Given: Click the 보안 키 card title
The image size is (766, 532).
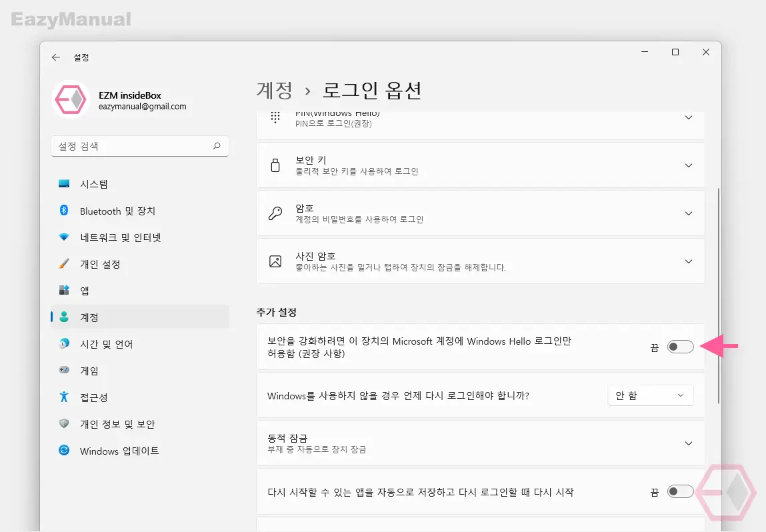Looking at the screenshot, I should [311, 160].
